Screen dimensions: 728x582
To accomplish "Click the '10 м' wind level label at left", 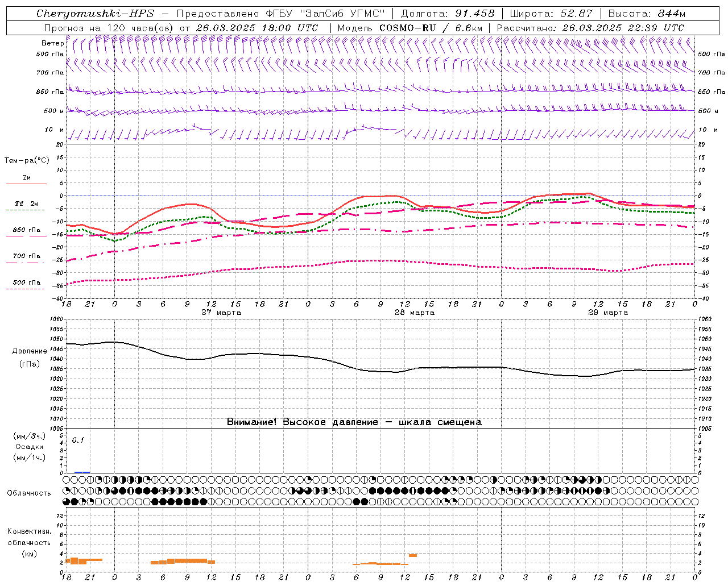I will (x=54, y=130).
